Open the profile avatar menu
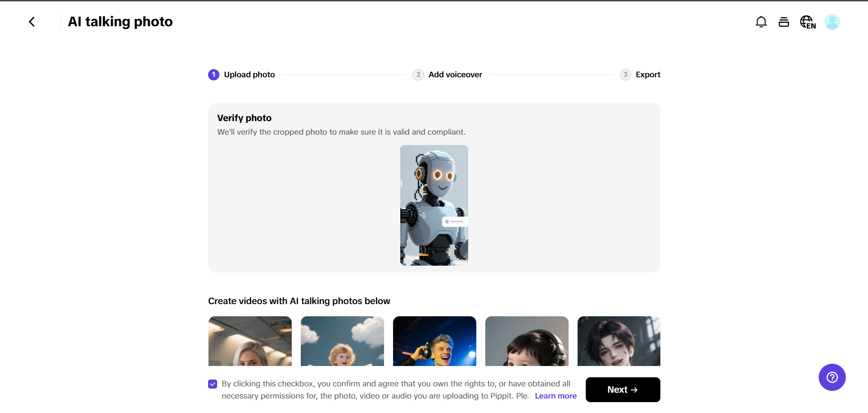 pos(832,21)
